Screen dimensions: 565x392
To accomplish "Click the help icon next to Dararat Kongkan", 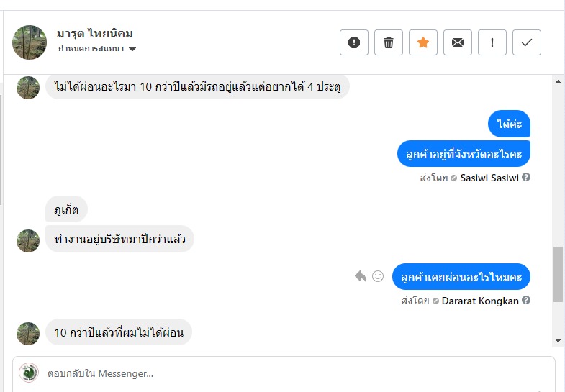I will tap(526, 301).
